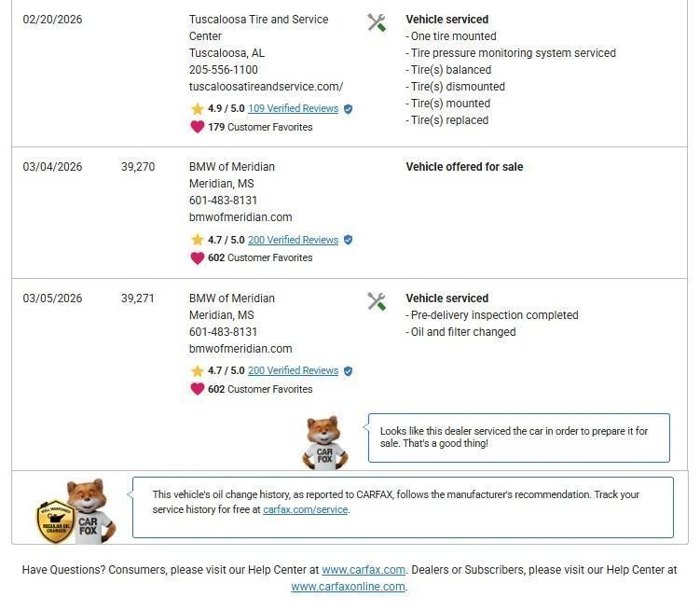Image resolution: width=700 pixels, height=611 pixels.
Task: Click the "Vehicle offered for sale" heading
Action: [464, 167]
